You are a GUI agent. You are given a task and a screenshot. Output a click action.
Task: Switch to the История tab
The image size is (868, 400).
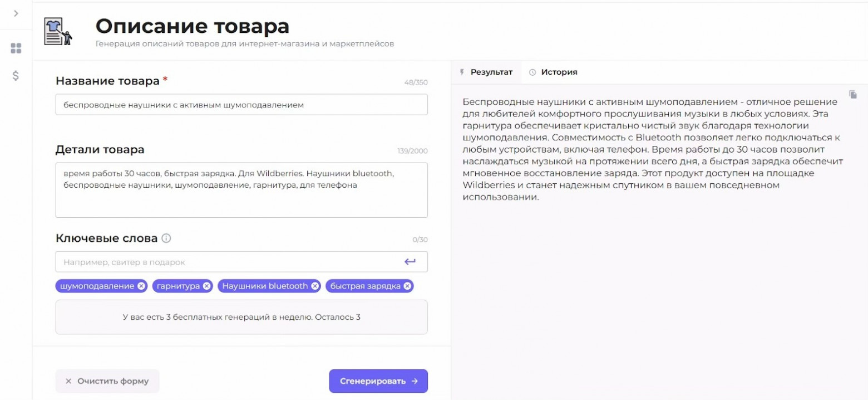pyautogui.click(x=560, y=71)
